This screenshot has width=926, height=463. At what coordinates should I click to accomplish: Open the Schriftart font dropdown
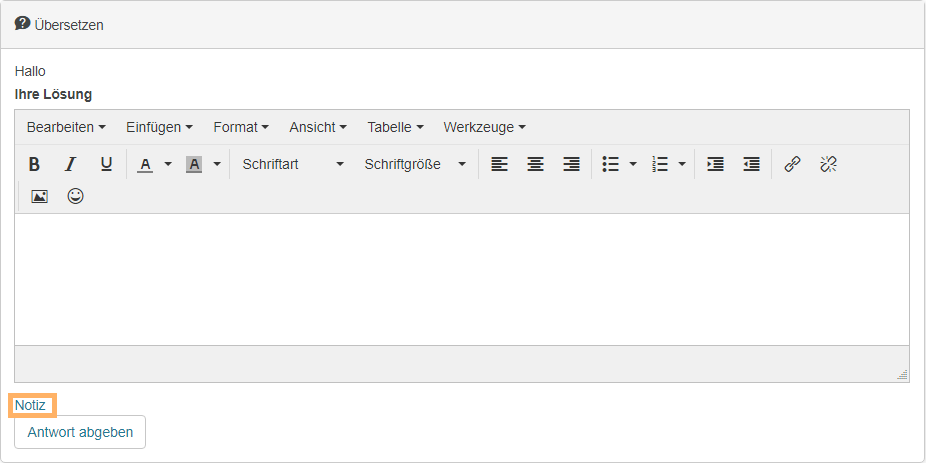pos(292,164)
